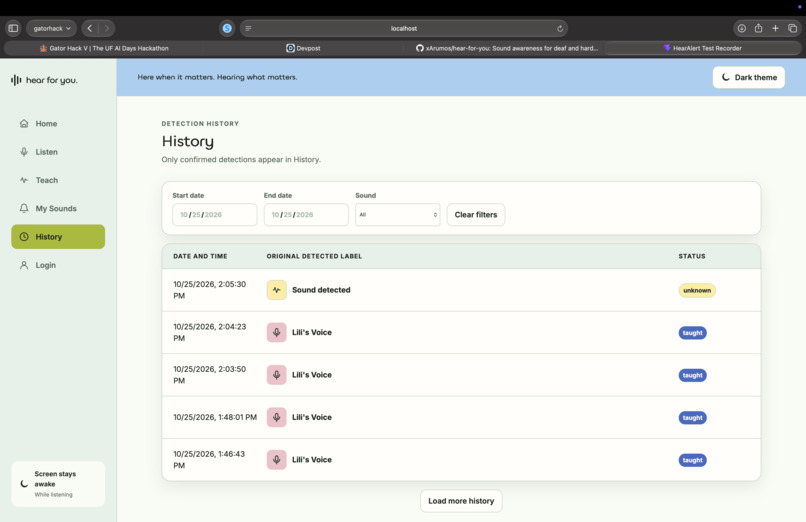Set the Start date field
This screenshot has width=806, height=522.
[214, 215]
